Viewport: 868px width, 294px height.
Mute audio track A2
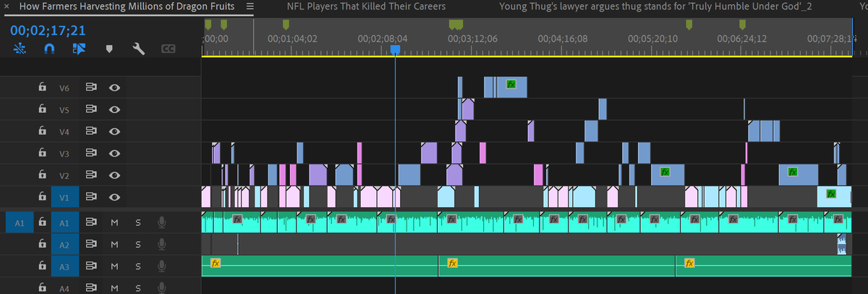[114, 244]
